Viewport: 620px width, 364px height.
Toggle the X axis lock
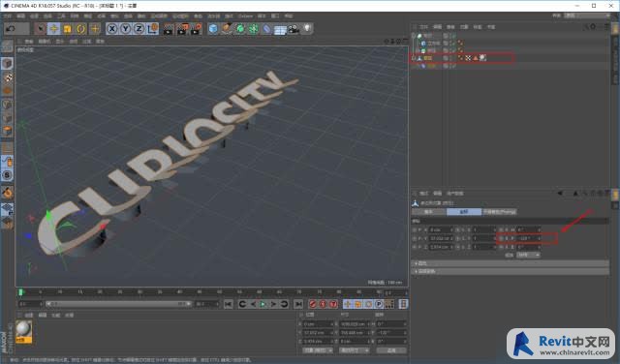[x=112, y=28]
